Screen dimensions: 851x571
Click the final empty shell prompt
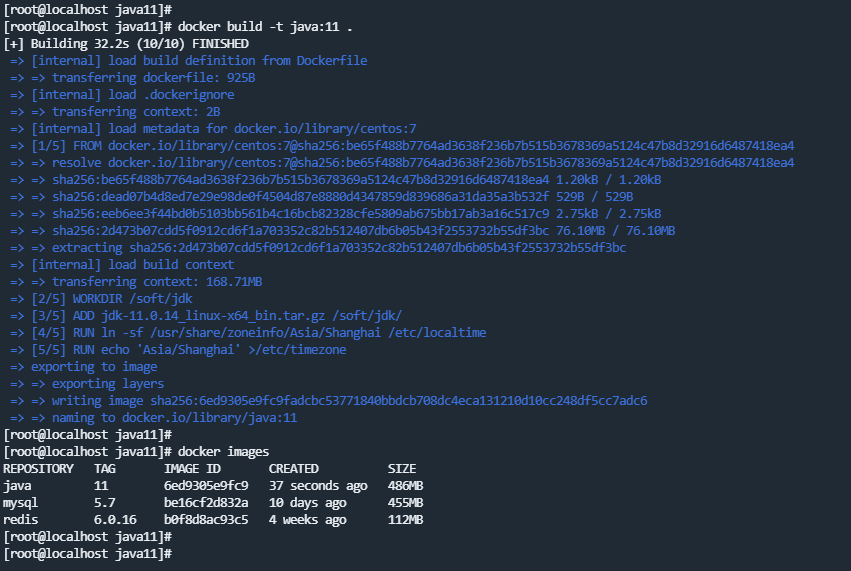coord(88,554)
